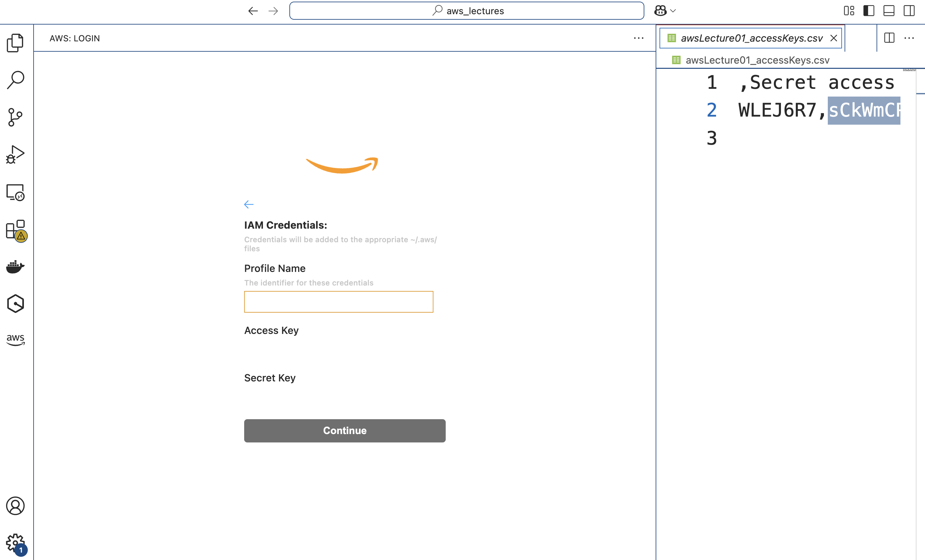Toggle the bottom panel

point(889,11)
